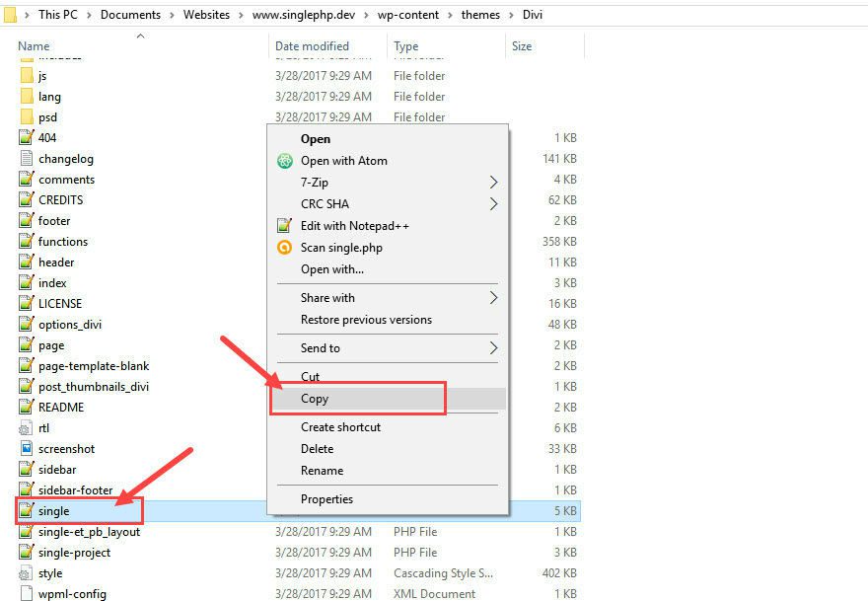The image size is (868, 601).
Task: Sort files by Date modified column
Action: [312, 46]
